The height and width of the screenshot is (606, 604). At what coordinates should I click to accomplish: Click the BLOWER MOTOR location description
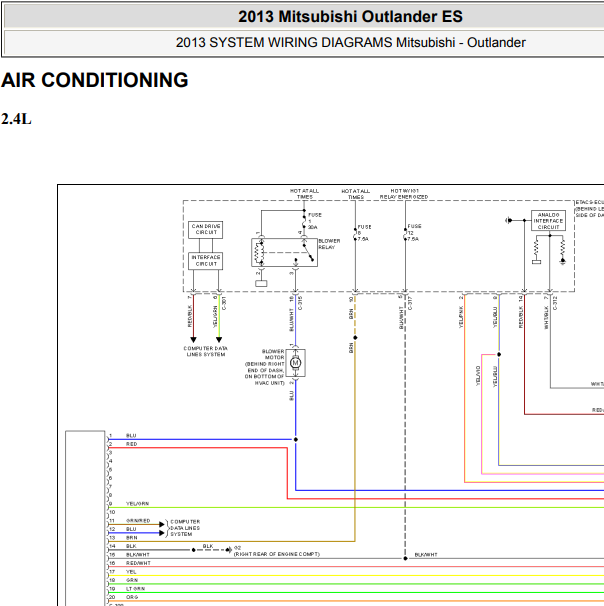pyautogui.click(x=265, y=367)
